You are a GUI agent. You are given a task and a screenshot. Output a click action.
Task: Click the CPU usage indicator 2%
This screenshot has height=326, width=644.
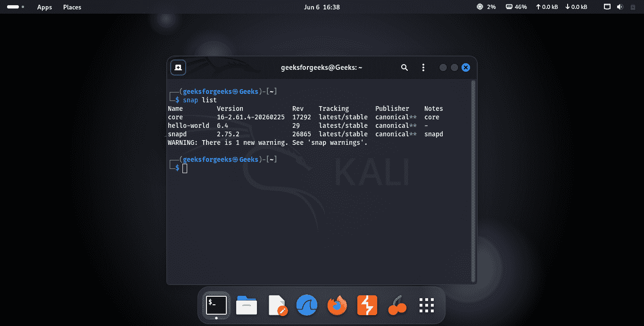pyautogui.click(x=487, y=7)
